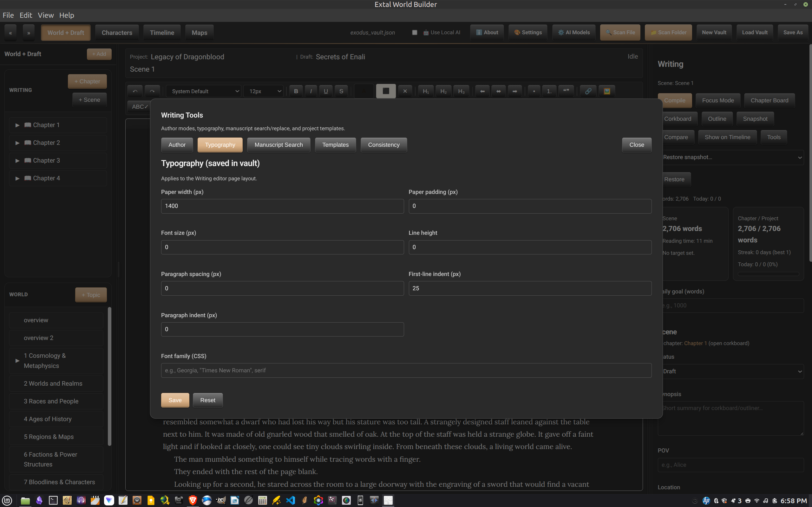Pick the highlight color swatch in toolbar
The width and height of the screenshot is (812, 507).
pos(385,91)
